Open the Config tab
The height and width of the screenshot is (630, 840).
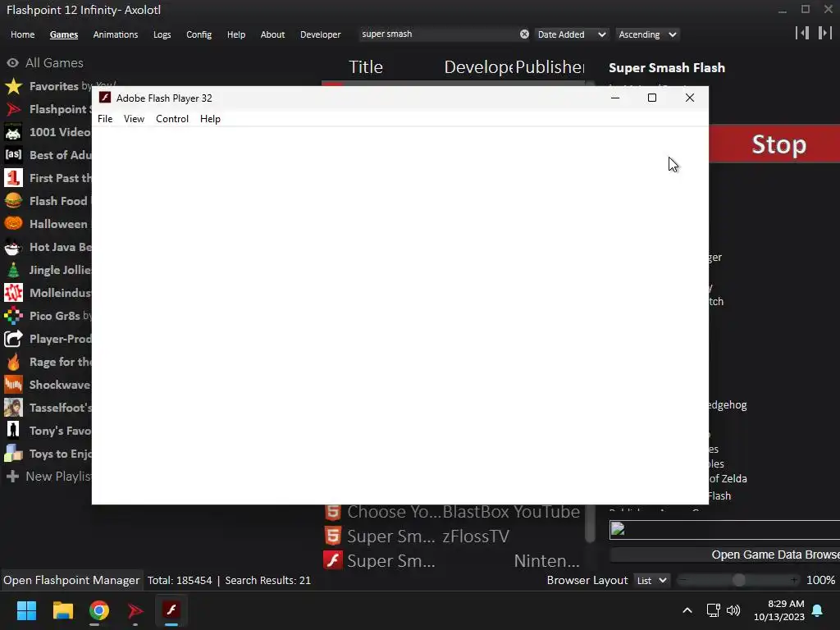coord(199,34)
